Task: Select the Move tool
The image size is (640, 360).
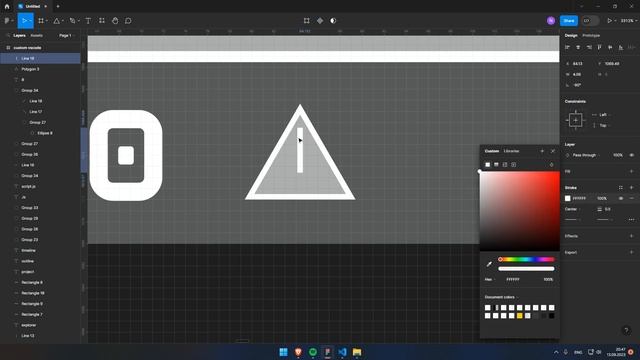Action: [x=24, y=20]
